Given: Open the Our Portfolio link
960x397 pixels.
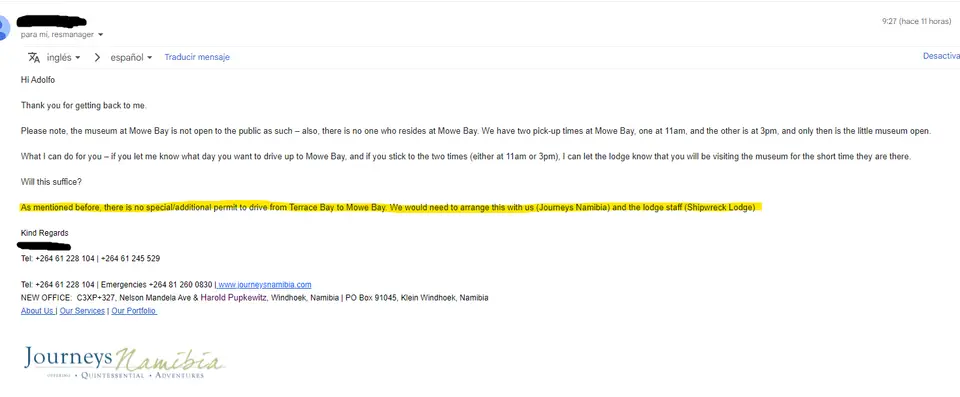Looking at the screenshot, I should click(133, 311).
